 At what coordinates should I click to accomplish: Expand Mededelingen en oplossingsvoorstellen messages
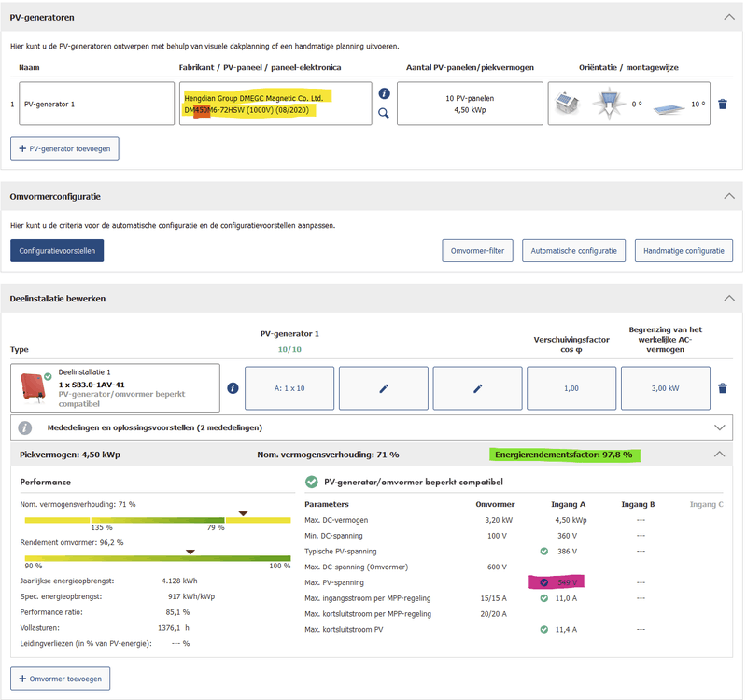coord(719,427)
